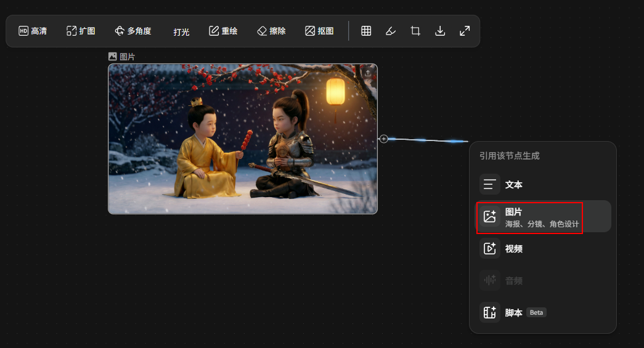The height and width of the screenshot is (348, 644).
Task: Click the Beta badge next to 脚本
Action: 536,313
